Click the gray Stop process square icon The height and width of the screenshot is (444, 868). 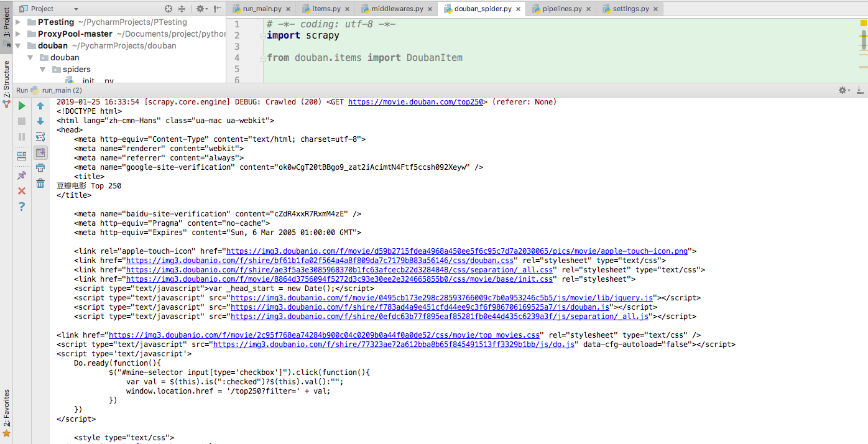coord(22,122)
